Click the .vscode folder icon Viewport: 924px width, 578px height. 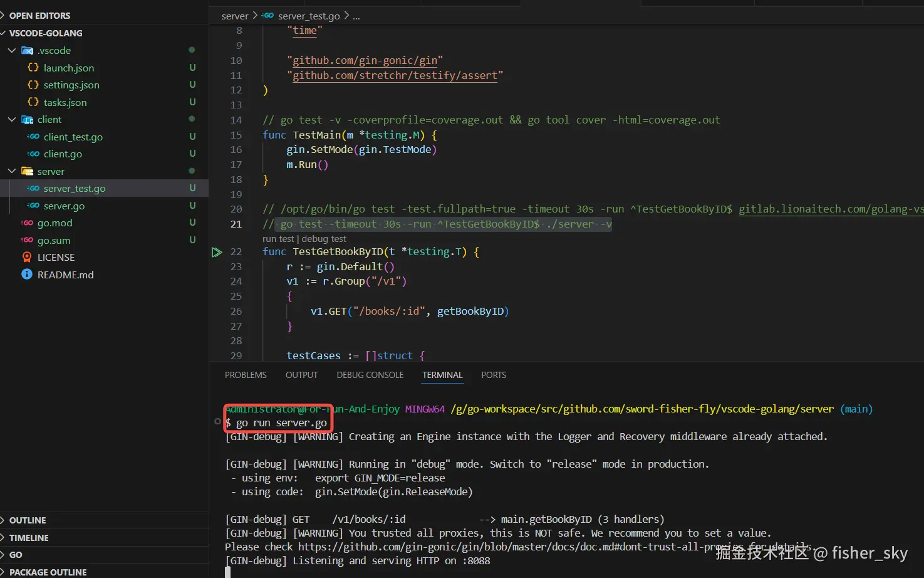click(x=27, y=50)
